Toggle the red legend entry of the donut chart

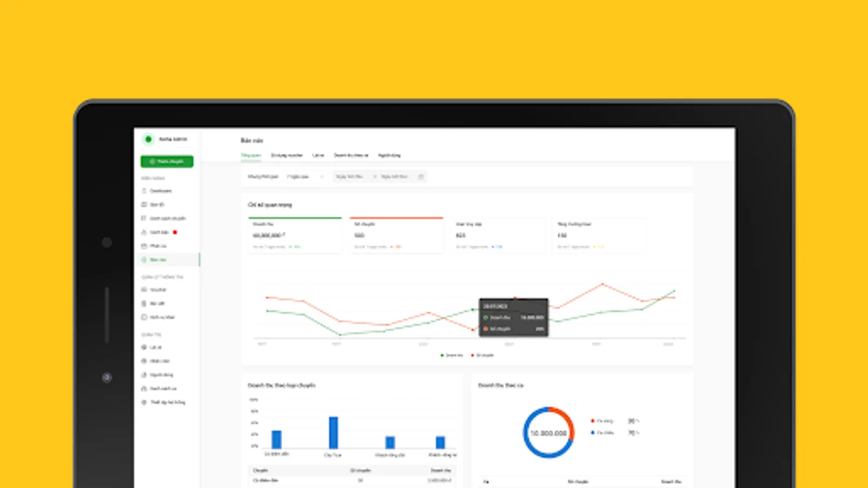pyautogui.click(x=602, y=421)
